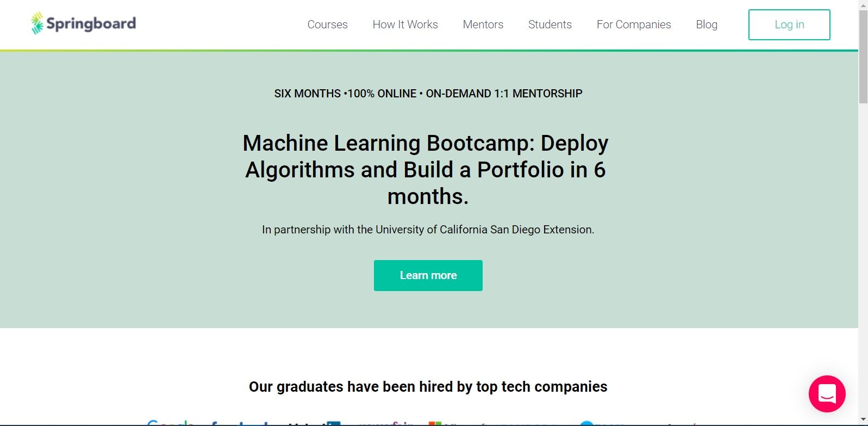868x426 pixels.
Task: Click the scrollbar track to page down
Action: point(863,218)
